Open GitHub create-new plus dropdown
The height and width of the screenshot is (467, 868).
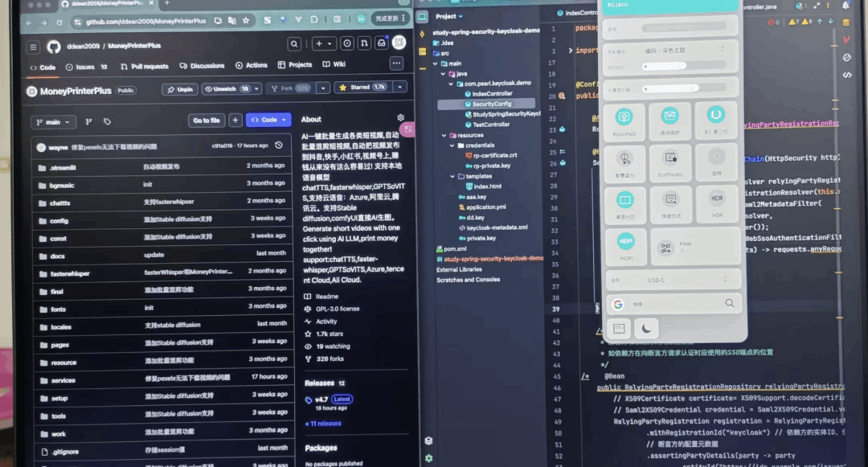click(324, 43)
